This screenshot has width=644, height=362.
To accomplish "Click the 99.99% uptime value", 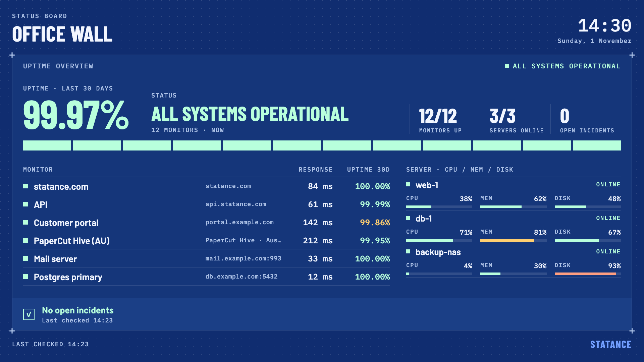I will tap(375, 204).
